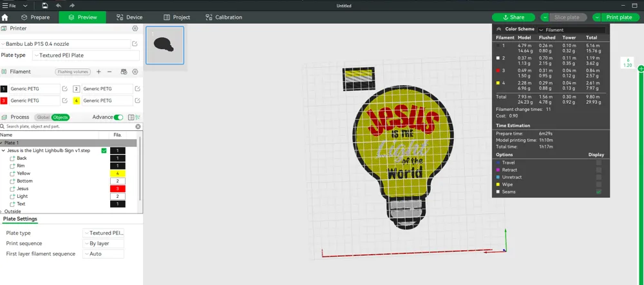The height and width of the screenshot is (285, 644).
Task: Click the Slice plate button
Action: coord(568,17)
